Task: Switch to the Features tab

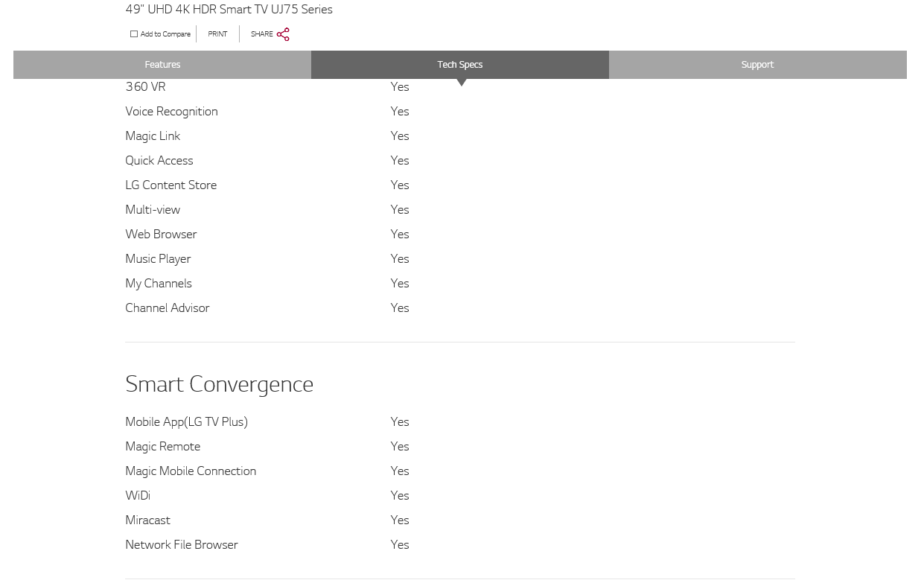Action: [x=162, y=65]
